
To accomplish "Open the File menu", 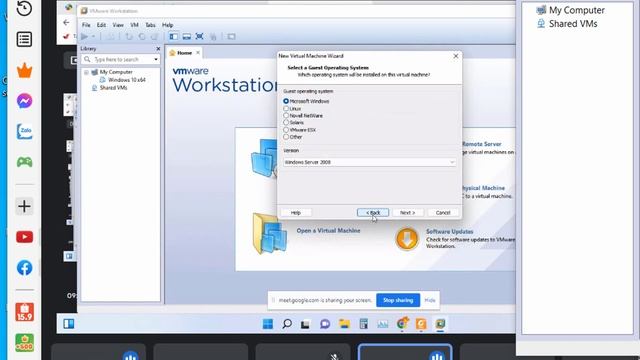I will point(86,25).
